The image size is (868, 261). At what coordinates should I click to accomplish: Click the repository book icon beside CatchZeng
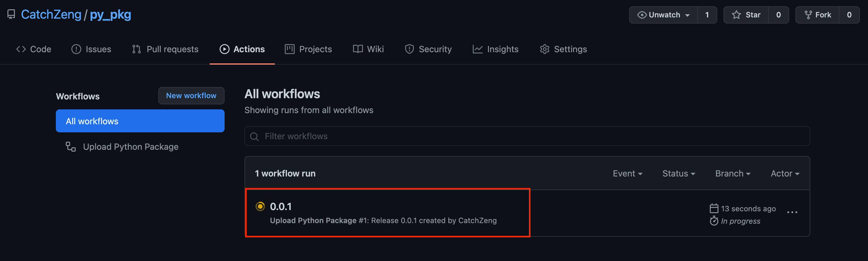pyautogui.click(x=11, y=15)
